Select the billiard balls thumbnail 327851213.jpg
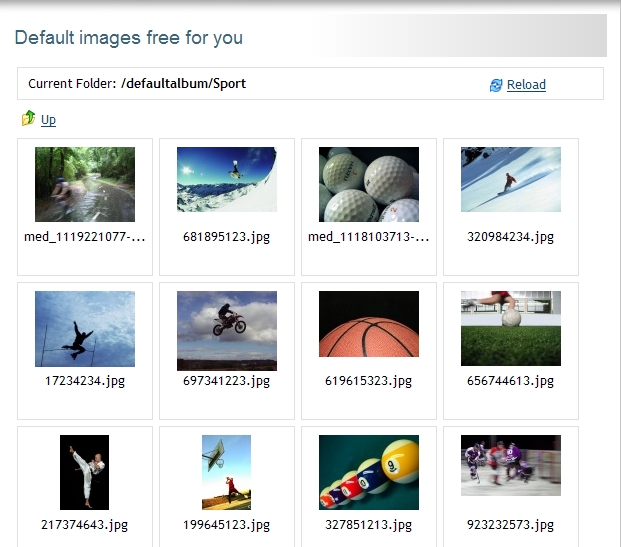The width and height of the screenshot is (621, 547). pyautogui.click(x=369, y=472)
